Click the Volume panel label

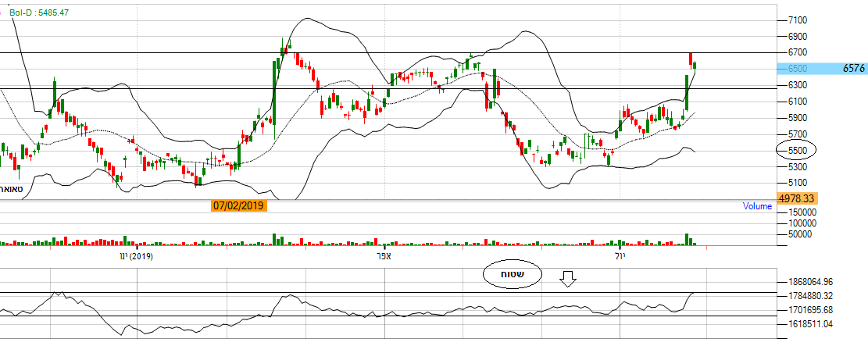click(x=756, y=207)
